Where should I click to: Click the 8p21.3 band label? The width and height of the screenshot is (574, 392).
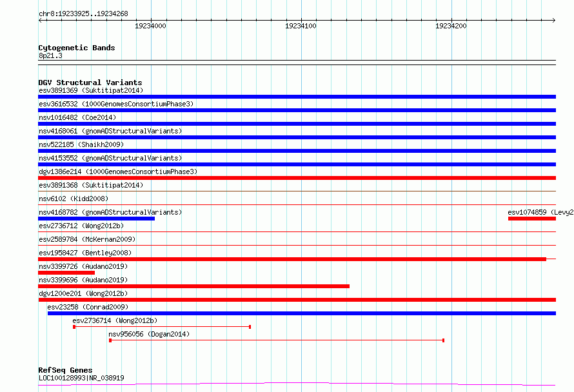pos(50,55)
